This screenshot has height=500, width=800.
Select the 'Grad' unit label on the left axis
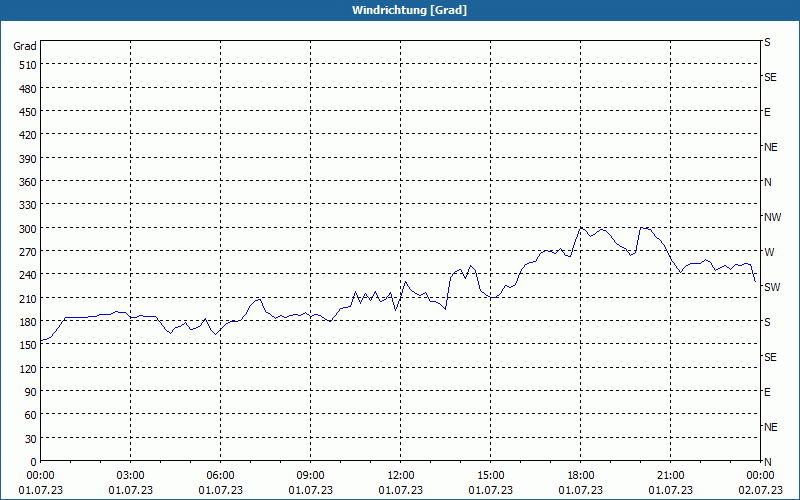click(25, 46)
